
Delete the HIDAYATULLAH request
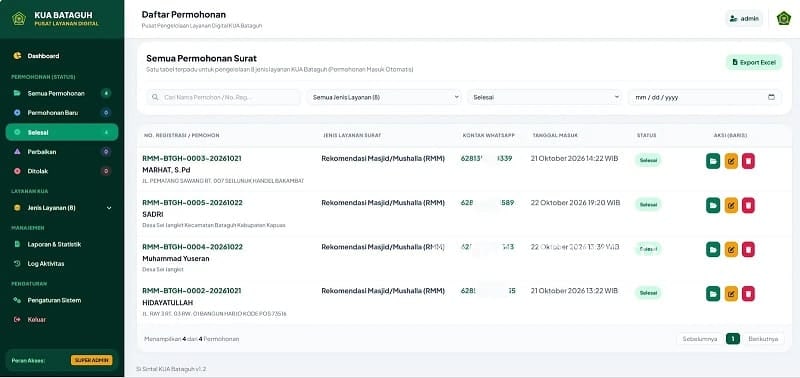(x=748, y=293)
